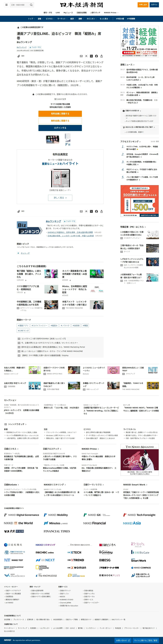163x644 pixels.
Task: Click the orange お申し込み button
Action: pyautogui.click(x=143, y=5)
